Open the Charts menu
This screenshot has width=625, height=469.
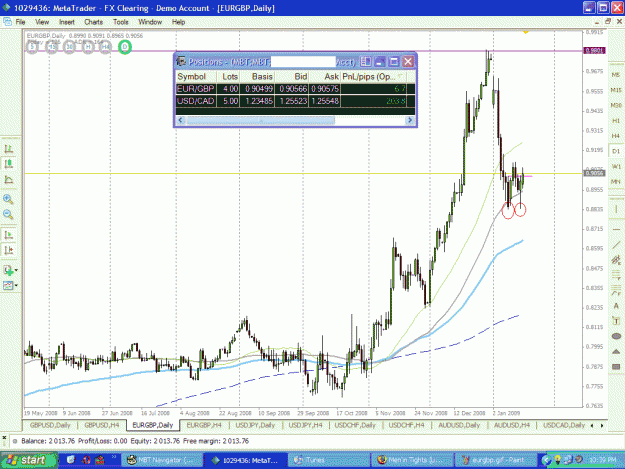(x=94, y=22)
